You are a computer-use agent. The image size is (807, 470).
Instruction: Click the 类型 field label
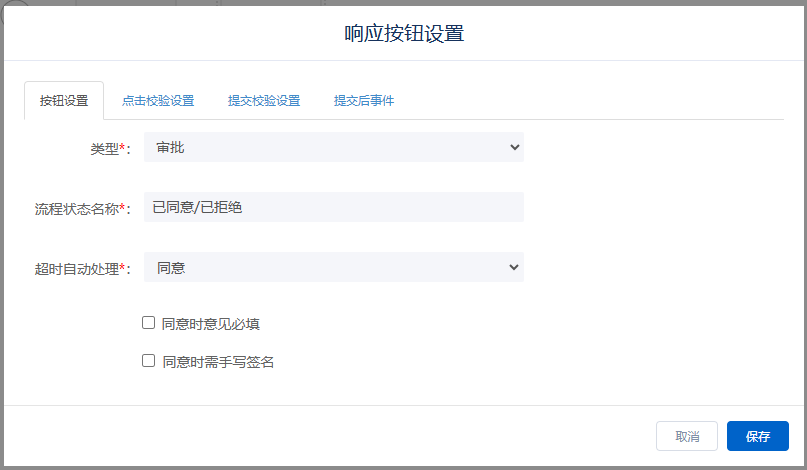click(x=104, y=149)
